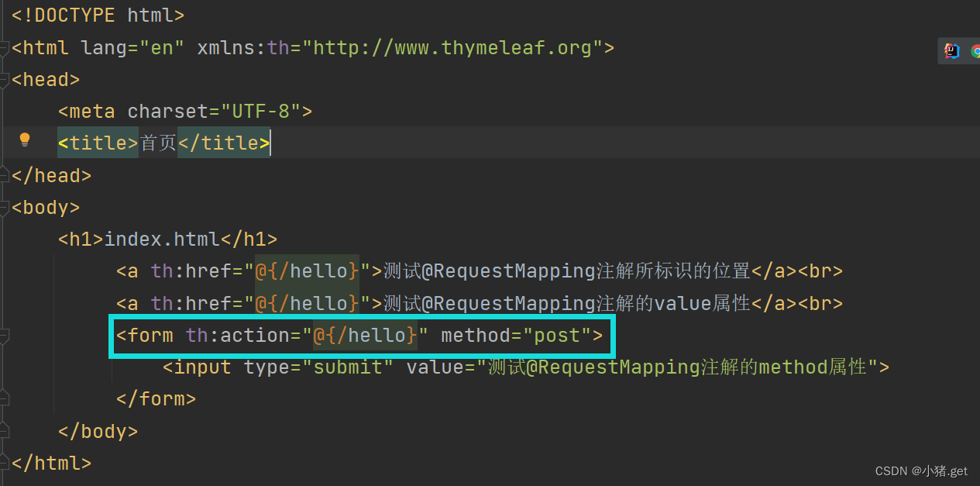Open page in Chrome browser icon
This screenshot has height=486, width=980.
pyautogui.click(x=975, y=51)
